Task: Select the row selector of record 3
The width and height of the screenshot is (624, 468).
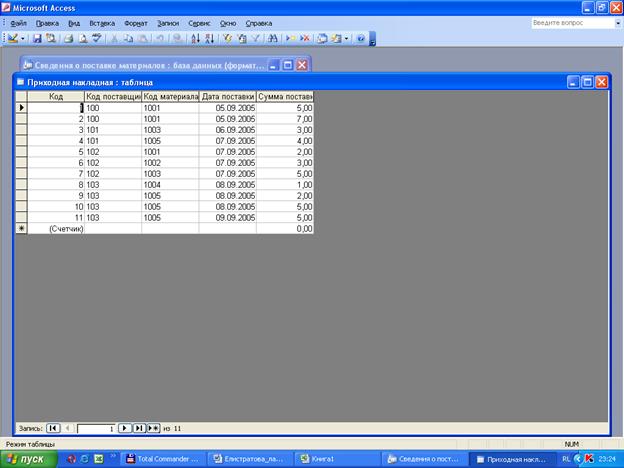Action: tap(21, 130)
